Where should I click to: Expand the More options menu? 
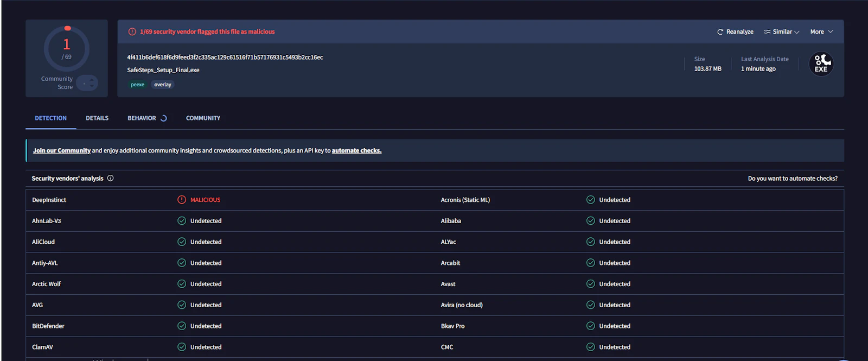pos(821,32)
